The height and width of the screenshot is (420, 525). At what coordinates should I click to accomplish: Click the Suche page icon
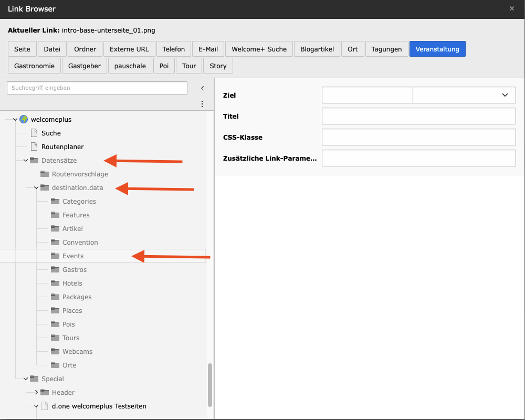tap(34, 133)
